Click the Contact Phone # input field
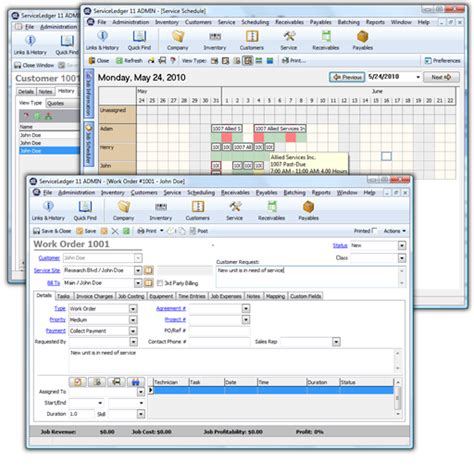Screen dimensions: 474x474 tap(220, 342)
